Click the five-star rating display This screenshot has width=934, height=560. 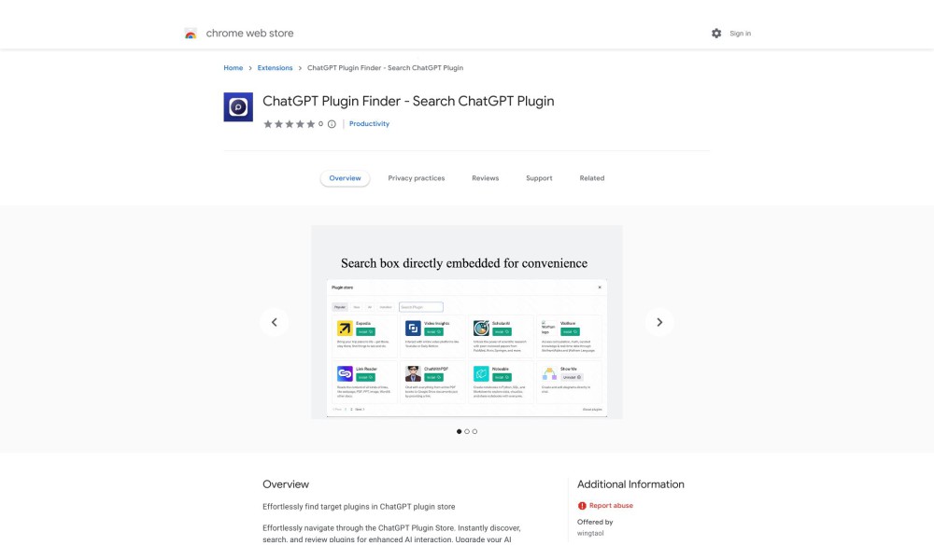[x=289, y=124]
